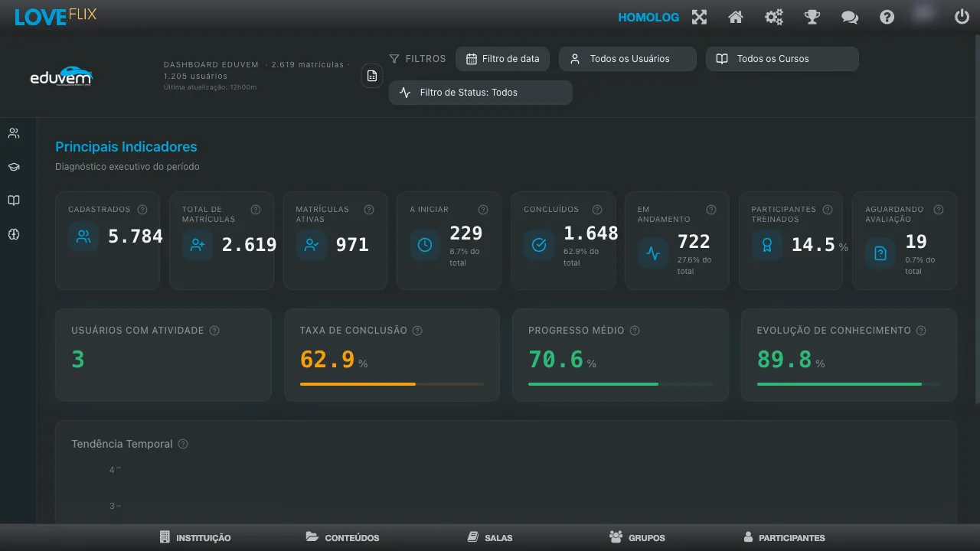
Task: Click the Cadastrados help icon
Action: [x=142, y=210]
